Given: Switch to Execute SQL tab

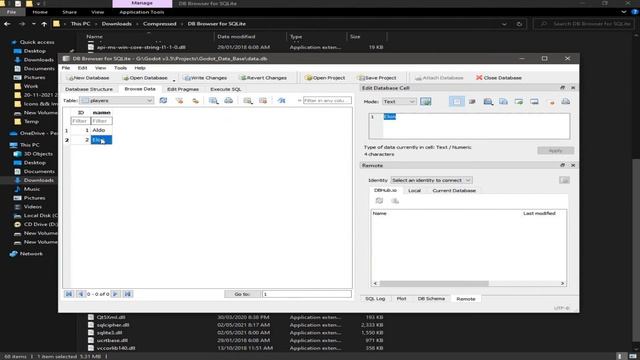Looking at the screenshot, I should click(x=226, y=89).
